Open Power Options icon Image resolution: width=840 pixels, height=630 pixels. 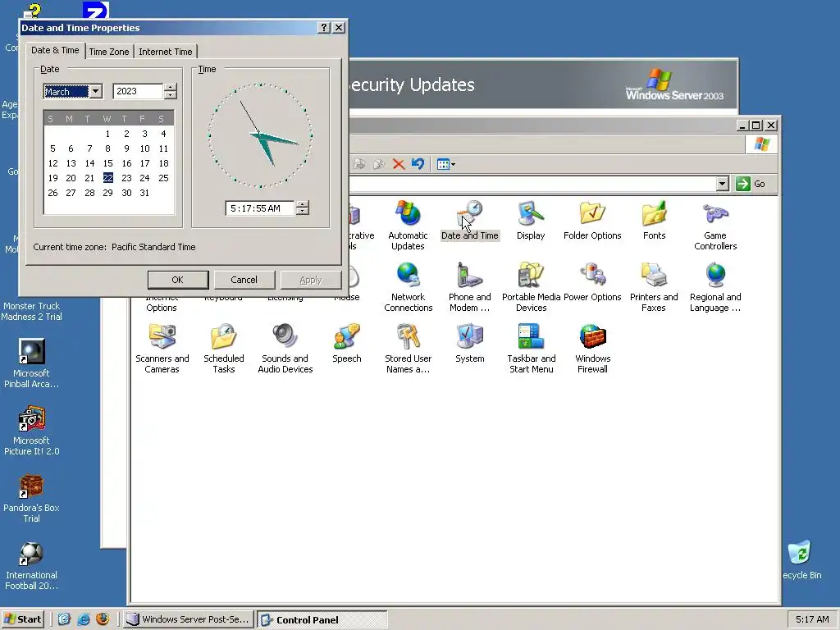click(592, 282)
